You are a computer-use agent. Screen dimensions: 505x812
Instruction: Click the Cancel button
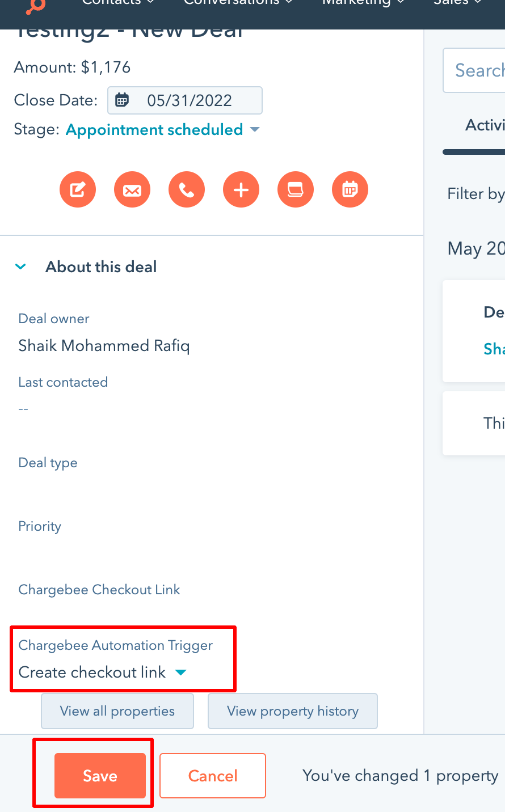coord(213,775)
